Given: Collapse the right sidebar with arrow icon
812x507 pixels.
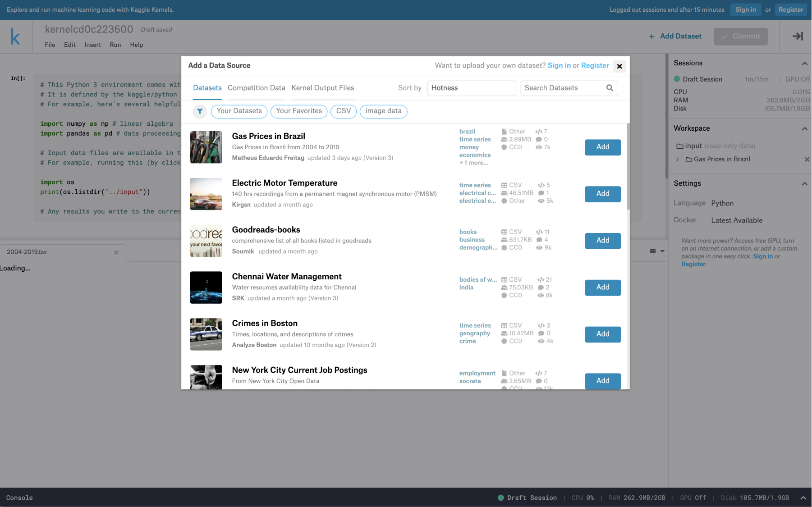Looking at the screenshot, I should (797, 37).
